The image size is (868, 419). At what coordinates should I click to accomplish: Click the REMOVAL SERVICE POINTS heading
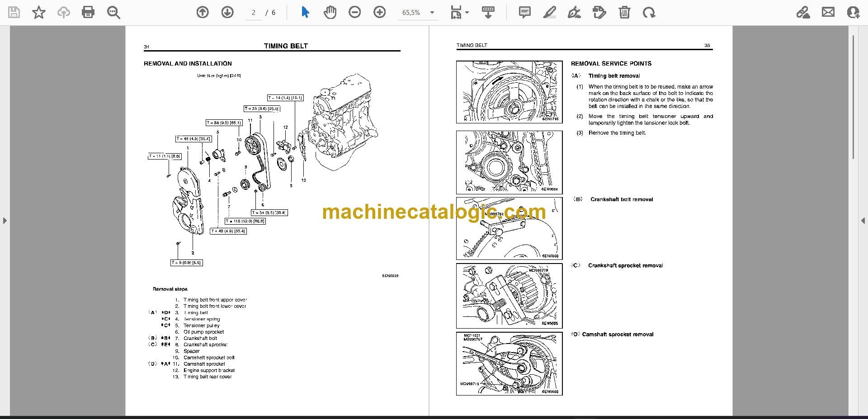tap(611, 64)
